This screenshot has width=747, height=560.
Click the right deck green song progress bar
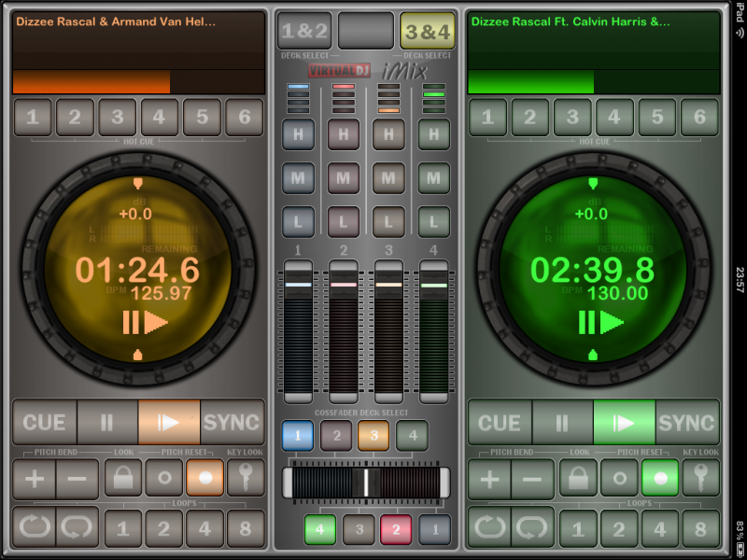(x=594, y=82)
